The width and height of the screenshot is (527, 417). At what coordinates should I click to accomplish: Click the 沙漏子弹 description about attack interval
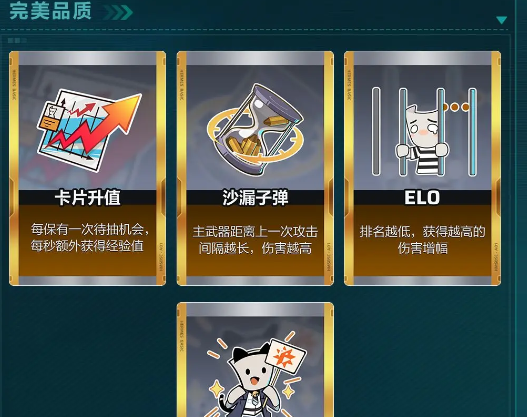255,240
